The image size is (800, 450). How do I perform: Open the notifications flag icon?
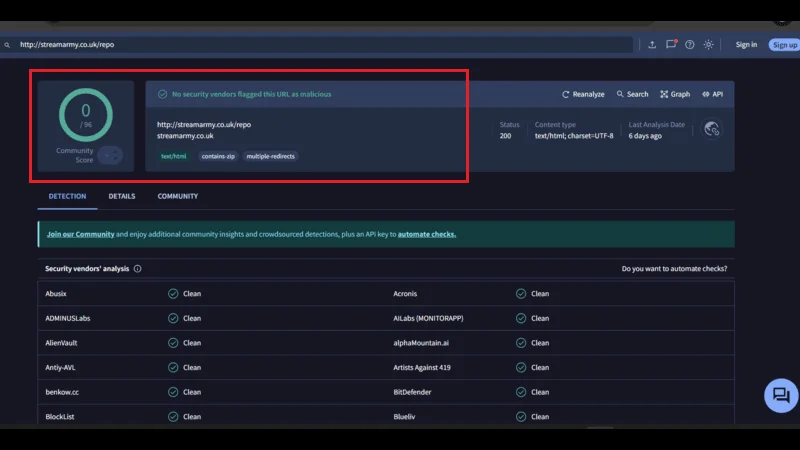[x=671, y=44]
